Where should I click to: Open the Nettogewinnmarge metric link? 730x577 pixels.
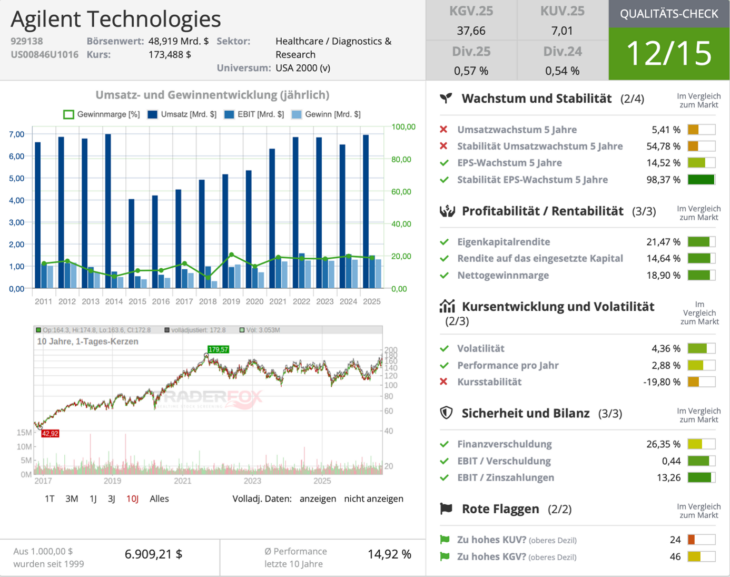pyautogui.click(x=503, y=275)
